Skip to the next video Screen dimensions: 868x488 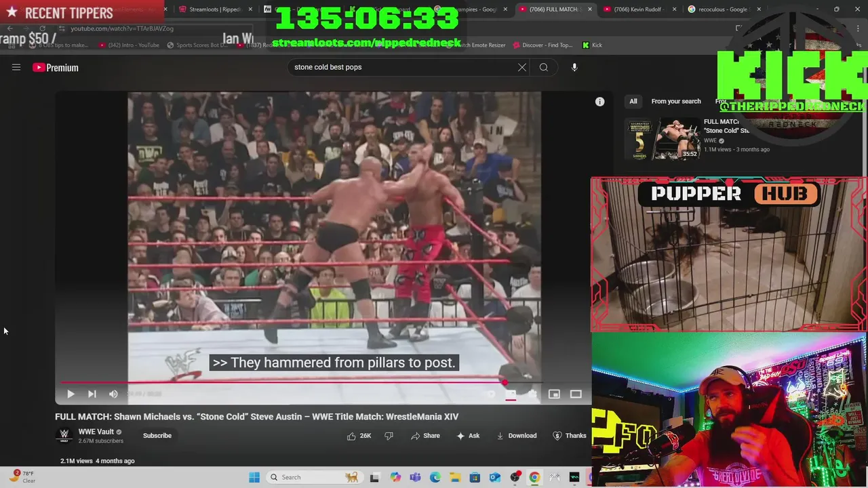(92, 394)
